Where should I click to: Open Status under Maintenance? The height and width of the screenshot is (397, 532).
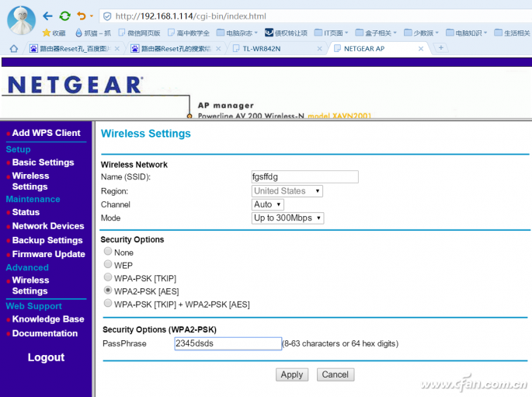26,212
